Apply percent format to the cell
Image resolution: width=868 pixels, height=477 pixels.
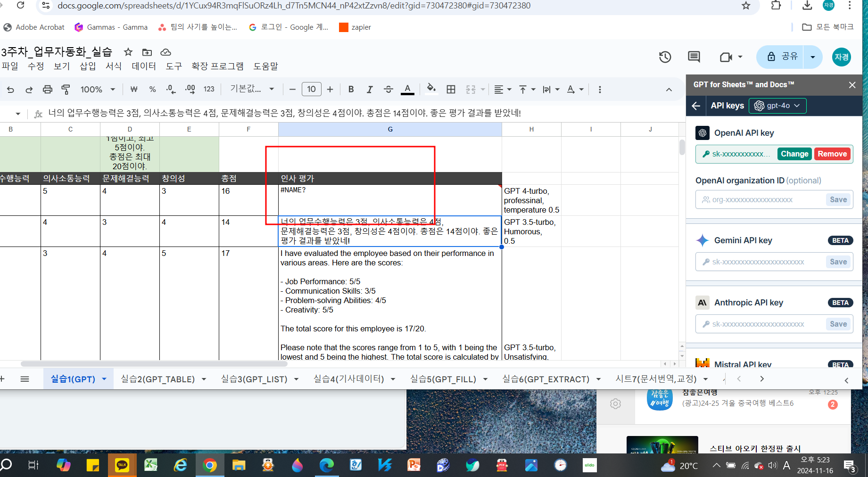(152, 90)
